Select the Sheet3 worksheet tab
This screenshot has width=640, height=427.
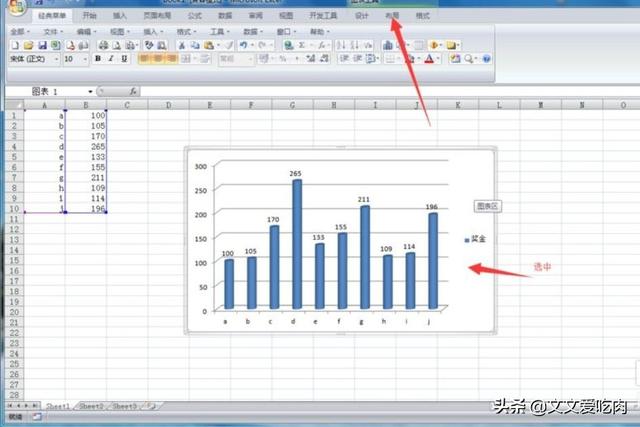coord(124,406)
